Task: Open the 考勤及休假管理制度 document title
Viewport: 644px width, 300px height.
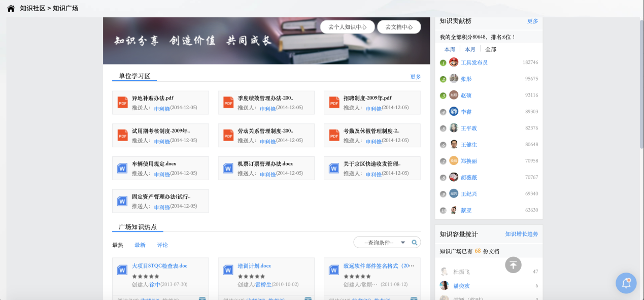Action: point(371,131)
